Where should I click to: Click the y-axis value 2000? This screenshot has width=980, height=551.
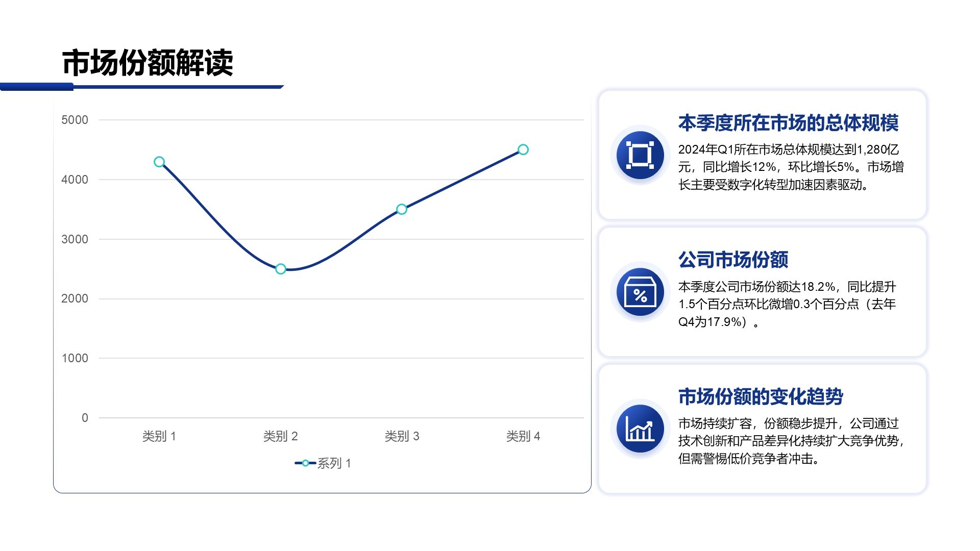tap(75, 298)
